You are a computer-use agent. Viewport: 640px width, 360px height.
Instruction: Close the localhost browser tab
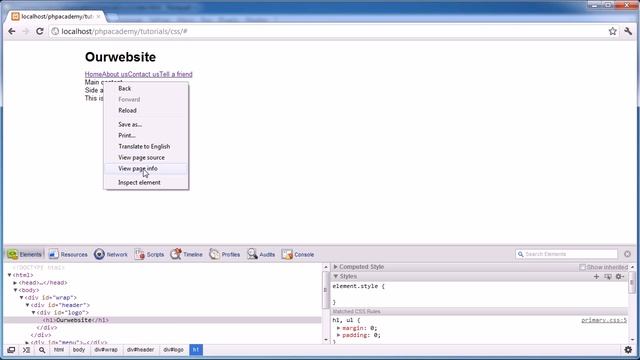(x=98, y=16)
